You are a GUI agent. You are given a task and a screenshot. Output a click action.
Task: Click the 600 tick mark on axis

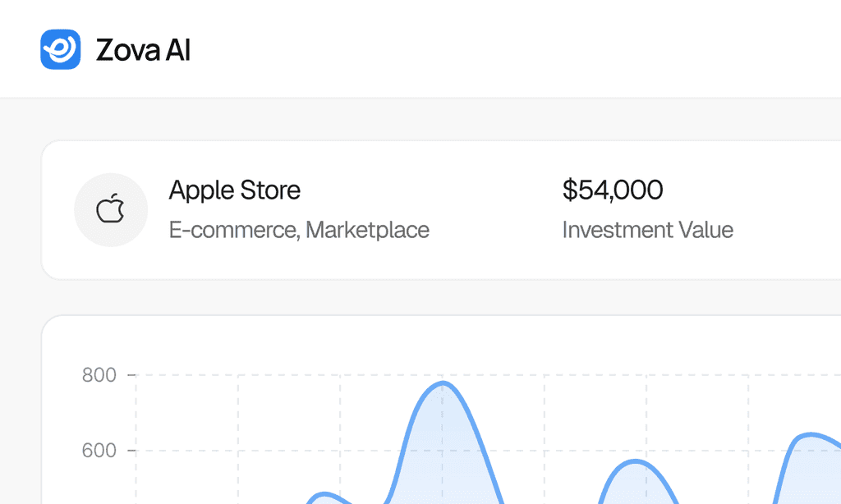[x=131, y=451]
